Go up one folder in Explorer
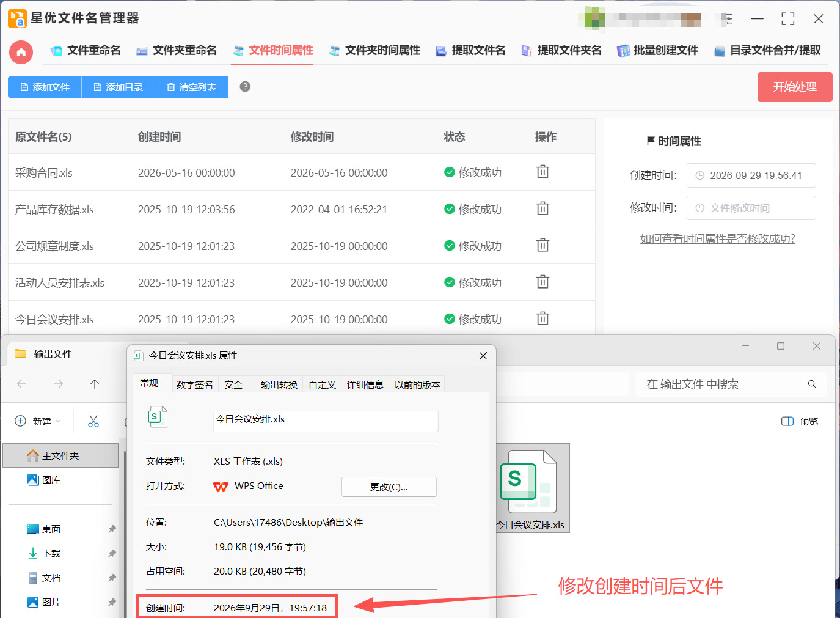 point(95,384)
